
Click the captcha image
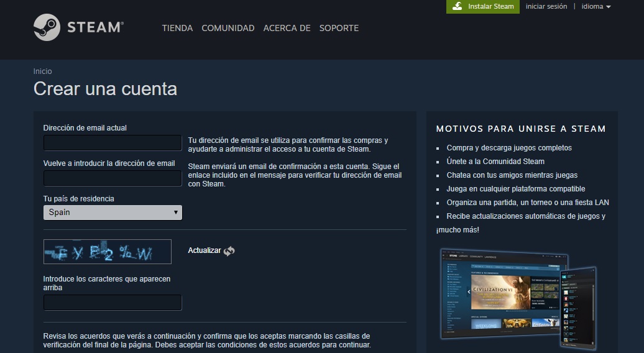click(x=107, y=252)
